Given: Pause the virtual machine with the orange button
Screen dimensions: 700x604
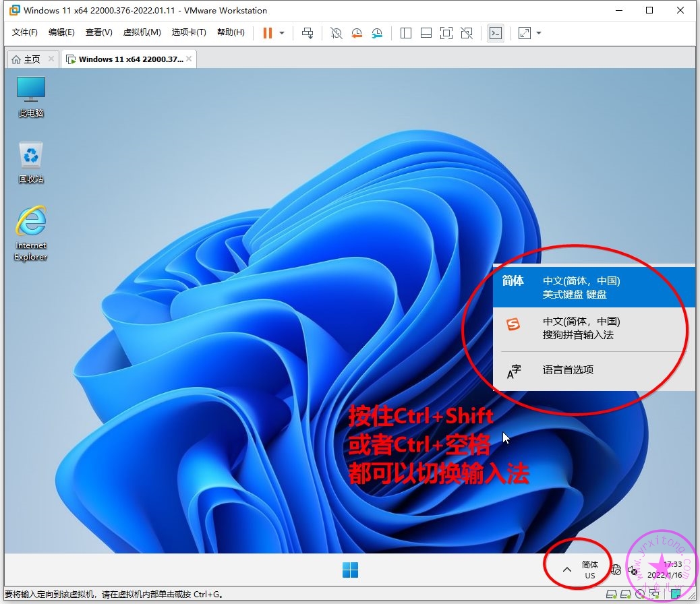Looking at the screenshot, I should (268, 33).
